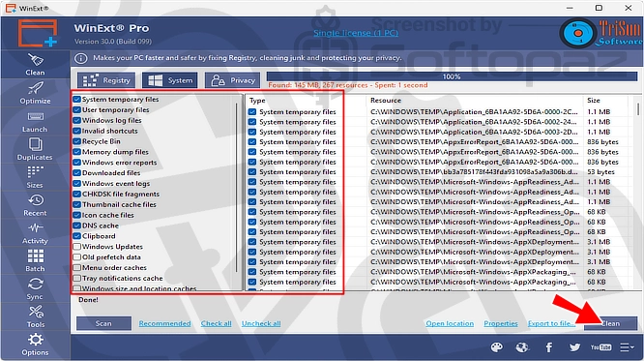This screenshot has height=361, width=644.
Task: Uncheck DNS cache category
Action: 76,226
